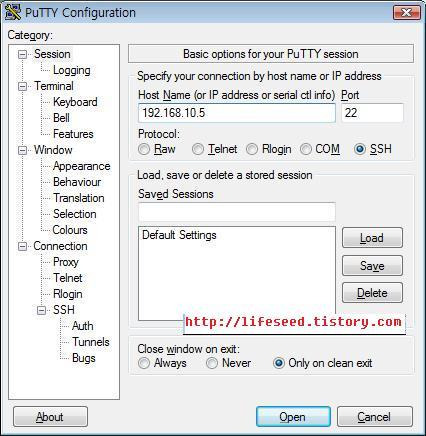This screenshot has height=436, width=426.
Task: Collapse the Terminal tree node
Action: [22, 86]
